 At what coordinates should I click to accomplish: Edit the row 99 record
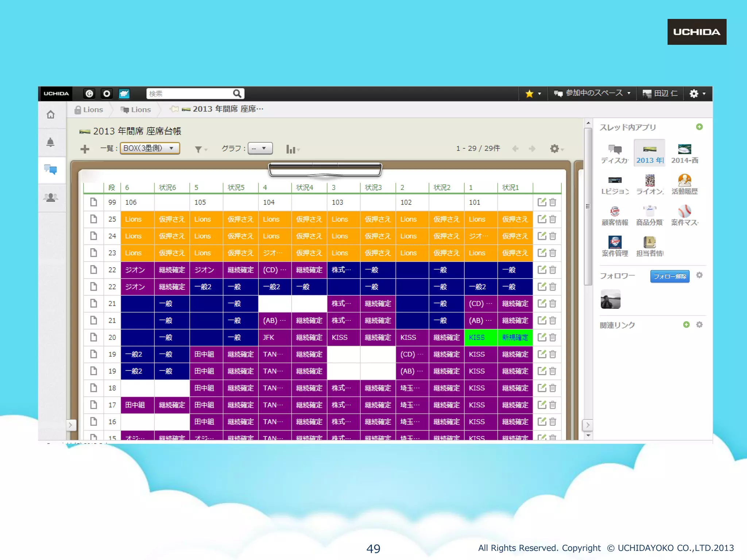542,202
